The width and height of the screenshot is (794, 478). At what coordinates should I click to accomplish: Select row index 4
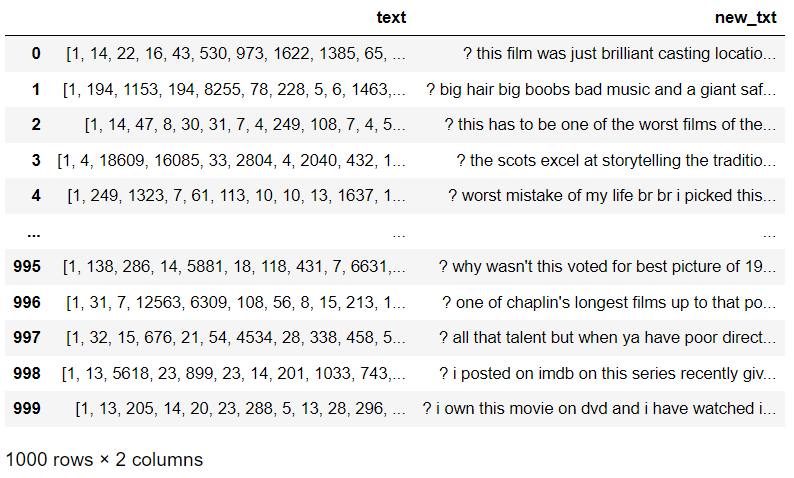[36, 195]
